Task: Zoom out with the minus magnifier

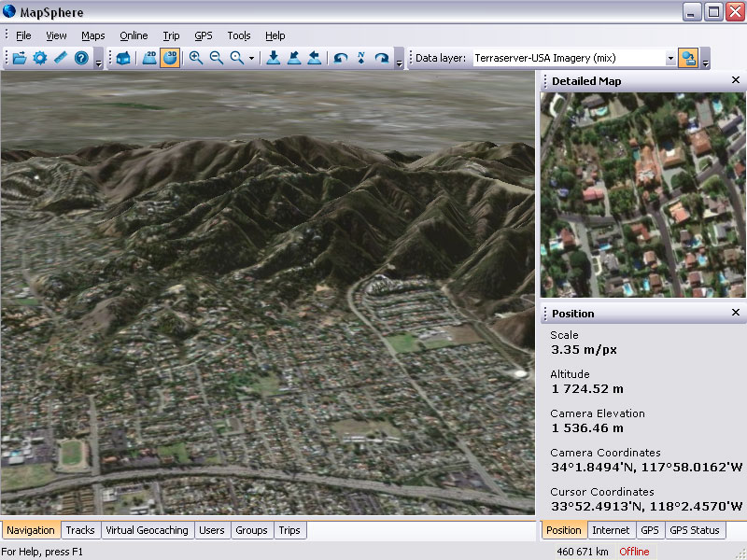Action: tap(217, 58)
